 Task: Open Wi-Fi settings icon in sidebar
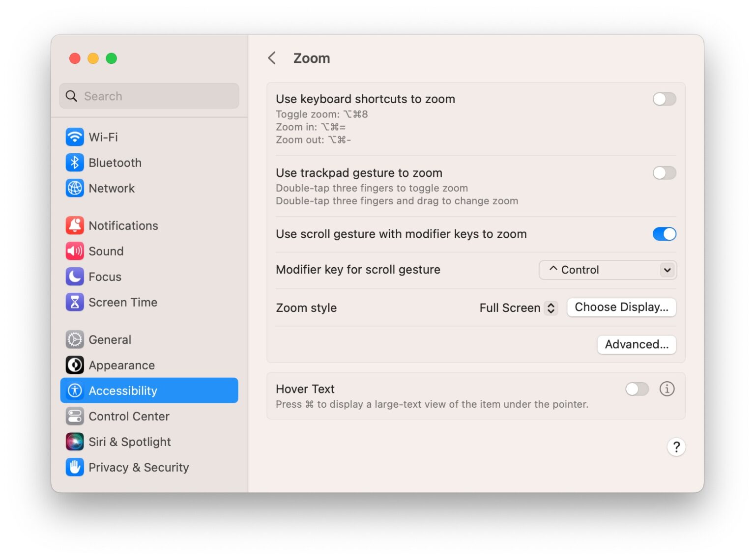point(75,137)
